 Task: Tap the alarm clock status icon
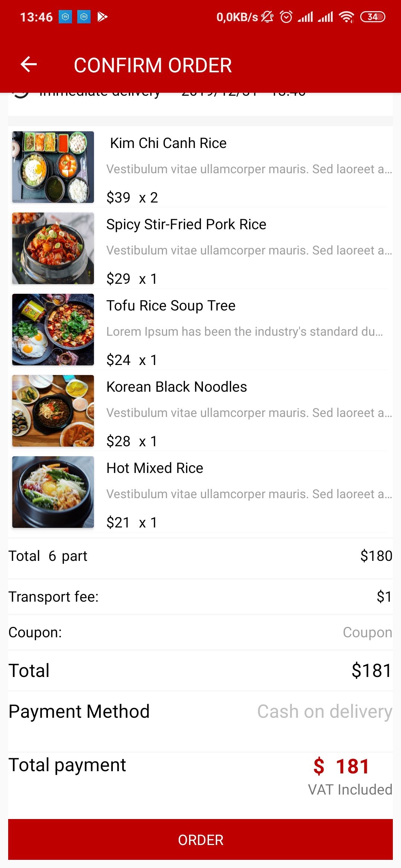point(286,17)
